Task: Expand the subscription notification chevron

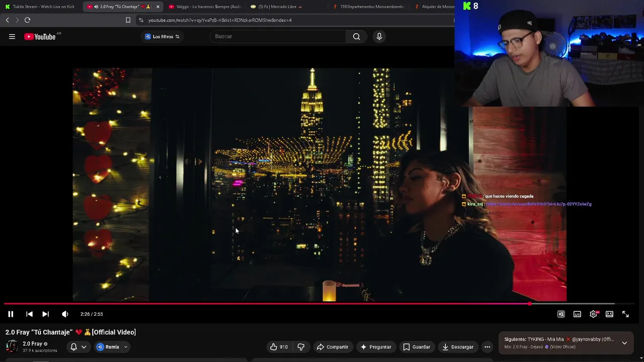Action: coord(84,347)
